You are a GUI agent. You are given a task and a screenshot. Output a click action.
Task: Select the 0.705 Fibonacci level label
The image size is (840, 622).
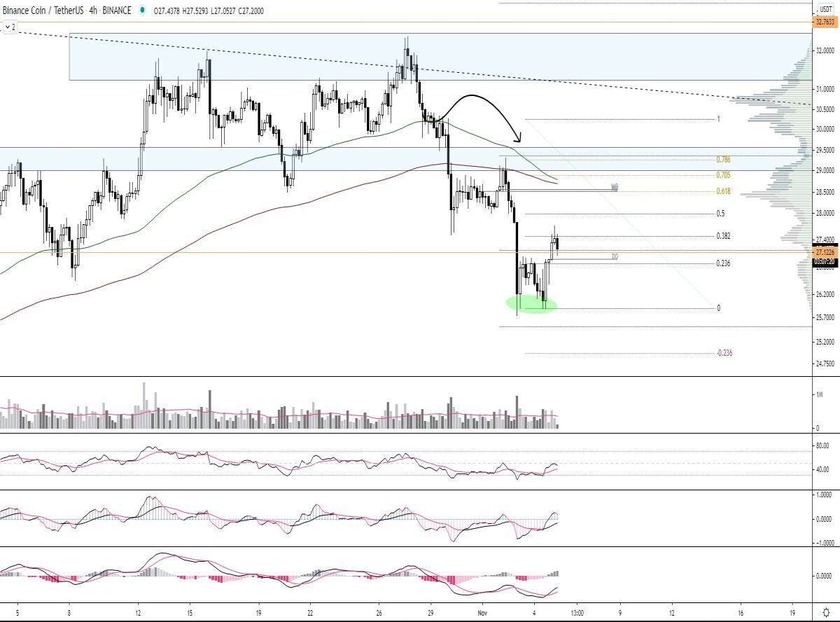coord(723,175)
